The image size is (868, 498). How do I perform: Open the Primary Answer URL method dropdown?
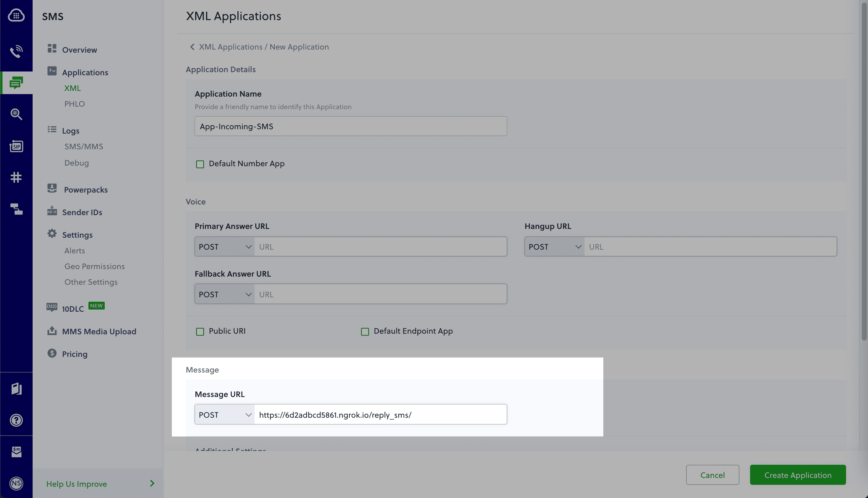pos(224,246)
